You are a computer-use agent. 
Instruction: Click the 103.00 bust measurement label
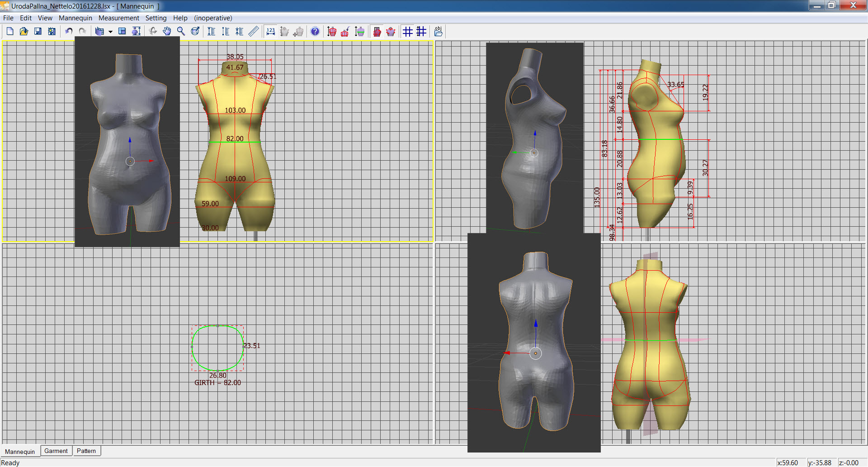[235, 110]
